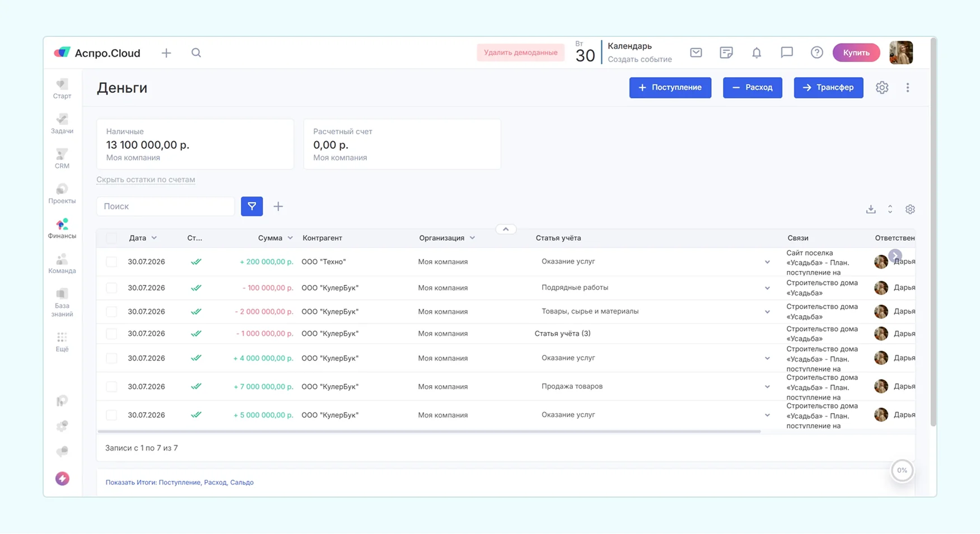The image size is (980, 534).
Task: Open Команда in the sidebar
Action: point(62,263)
